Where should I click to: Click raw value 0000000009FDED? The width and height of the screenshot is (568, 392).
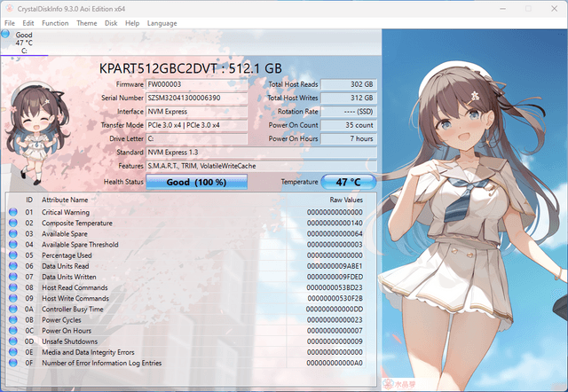(335, 277)
